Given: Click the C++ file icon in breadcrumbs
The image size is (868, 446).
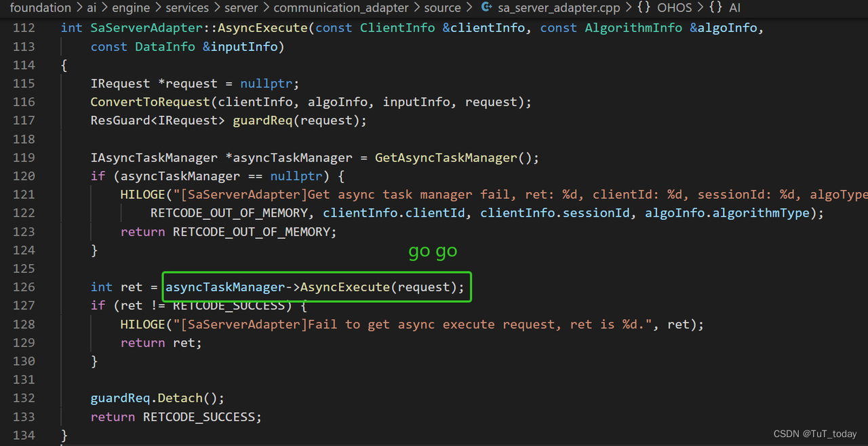Looking at the screenshot, I should (x=486, y=8).
